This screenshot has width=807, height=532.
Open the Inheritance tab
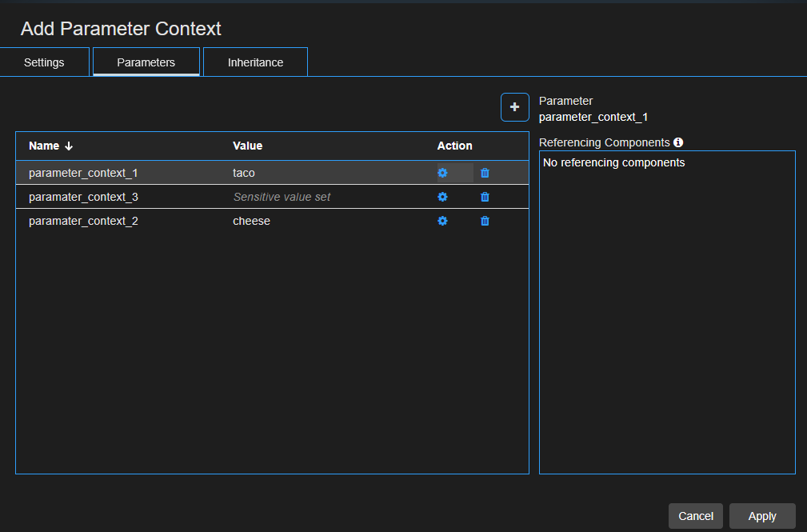click(255, 62)
